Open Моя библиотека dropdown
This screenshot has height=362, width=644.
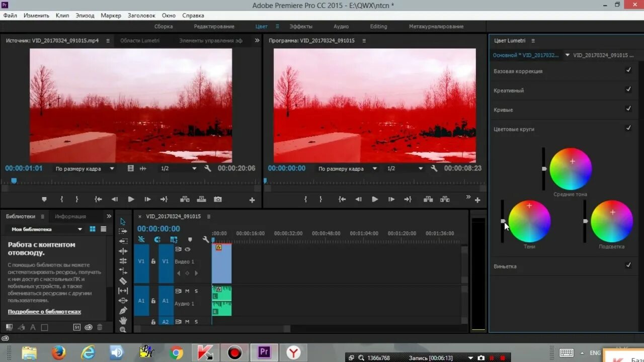46,229
